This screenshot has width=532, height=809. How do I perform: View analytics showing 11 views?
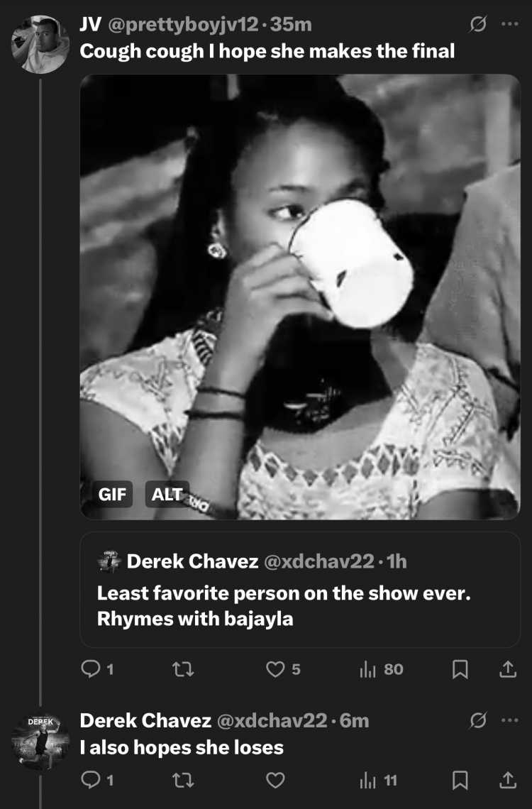tap(378, 780)
